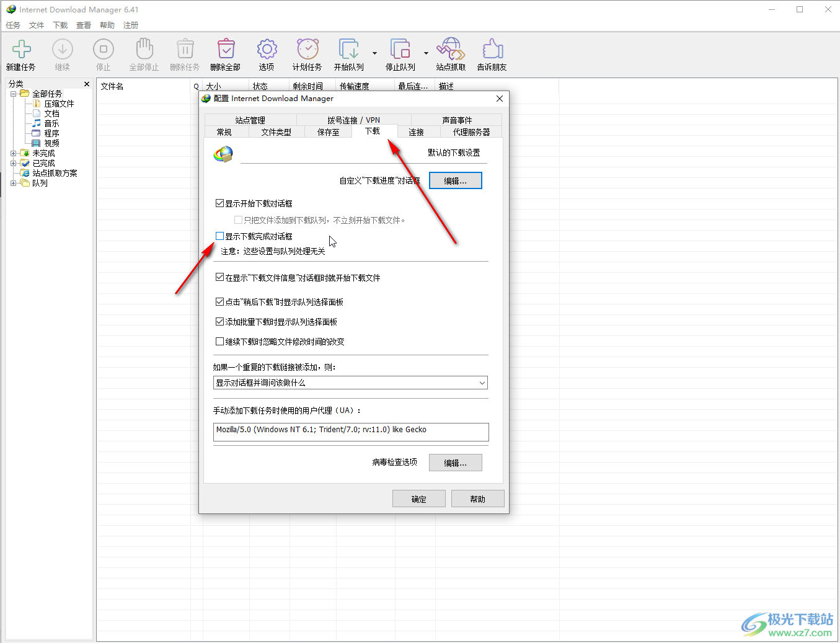Screen dimensions: 840x643
Task: Select 站点抓取方案 in category tree
Action: pos(55,173)
